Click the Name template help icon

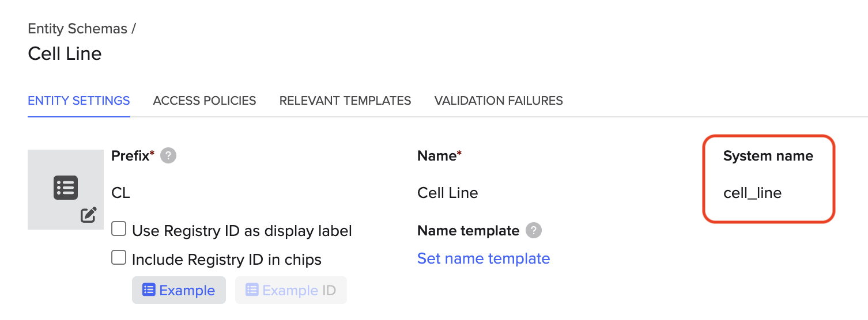pyautogui.click(x=534, y=231)
